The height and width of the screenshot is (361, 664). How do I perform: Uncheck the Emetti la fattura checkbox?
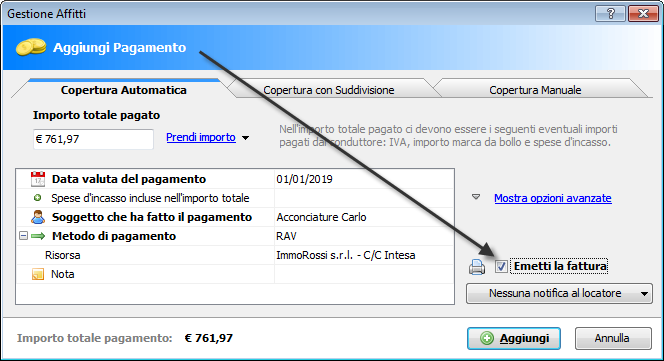point(501,266)
